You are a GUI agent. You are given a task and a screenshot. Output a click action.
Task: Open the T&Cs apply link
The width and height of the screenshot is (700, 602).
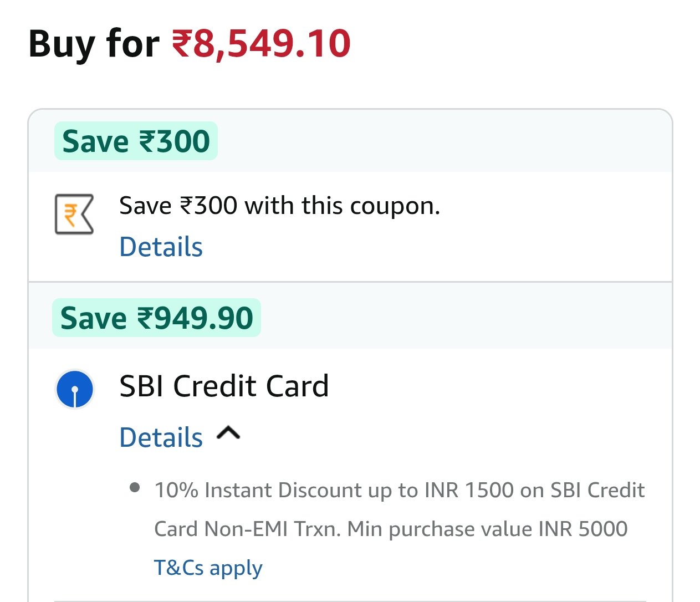208,568
